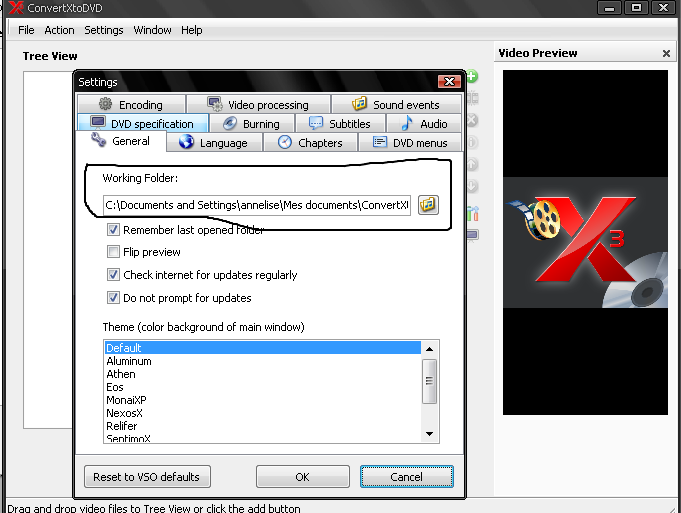Open the Window menu
Image resolution: width=681 pixels, height=513 pixels.
(152, 30)
